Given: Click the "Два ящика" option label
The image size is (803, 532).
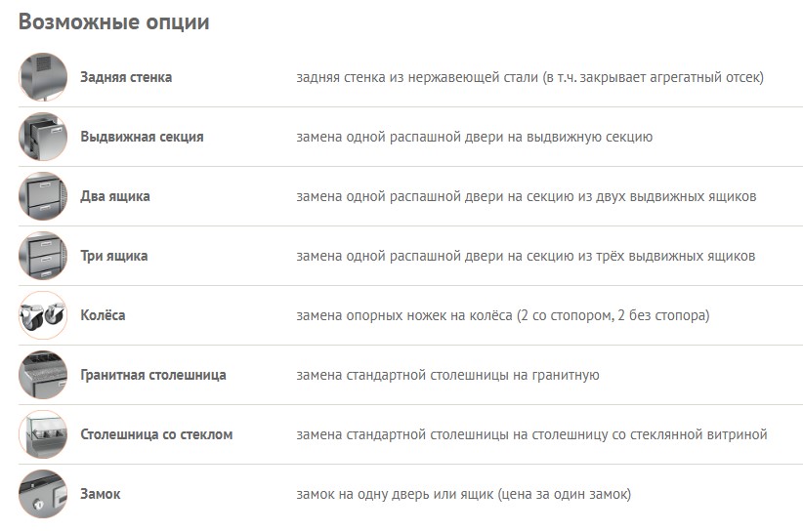Looking at the screenshot, I should click(115, 196).
